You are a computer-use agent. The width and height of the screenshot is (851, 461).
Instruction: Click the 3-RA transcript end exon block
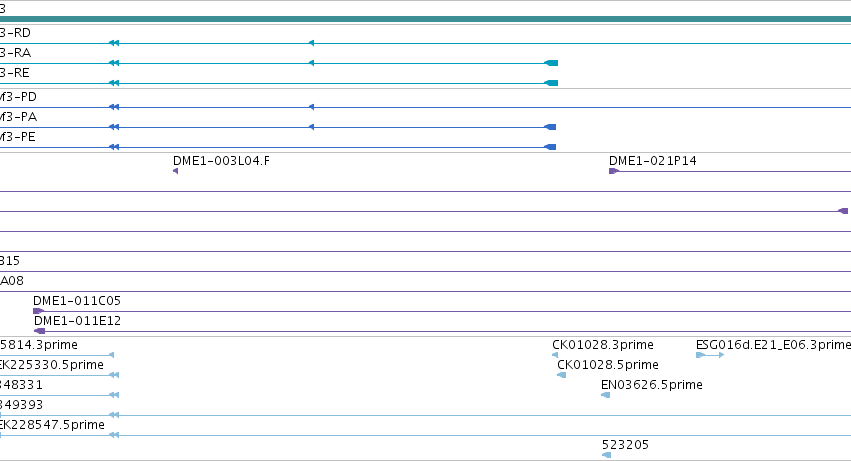click(x=551, y=64)
